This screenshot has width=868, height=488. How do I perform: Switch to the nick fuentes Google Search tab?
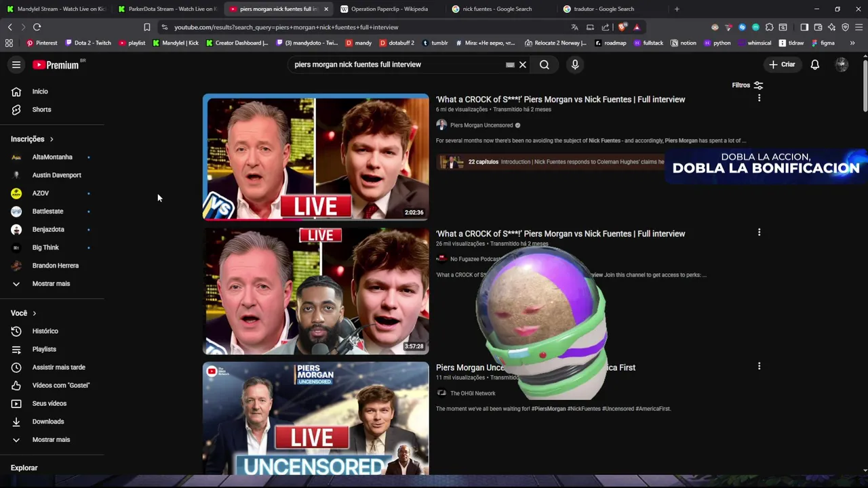coord(500,9)
